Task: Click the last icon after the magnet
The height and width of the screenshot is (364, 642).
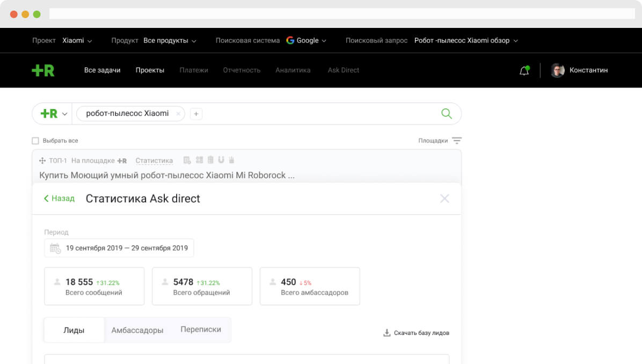Action: [x=231, y=159]
